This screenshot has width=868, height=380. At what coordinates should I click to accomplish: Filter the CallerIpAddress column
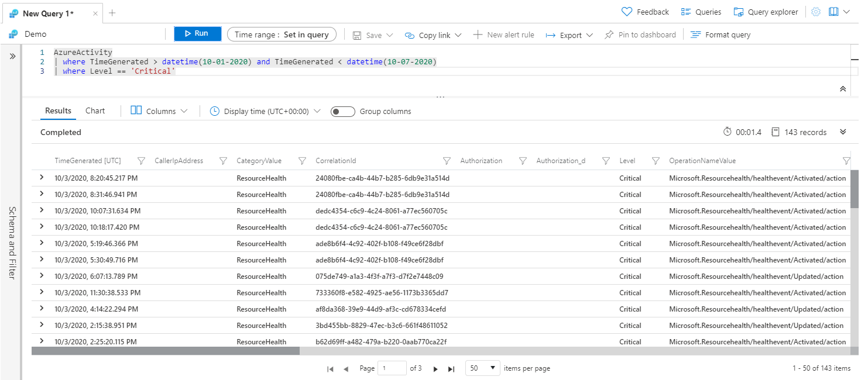pyautogui.click(x=223, y=161)
